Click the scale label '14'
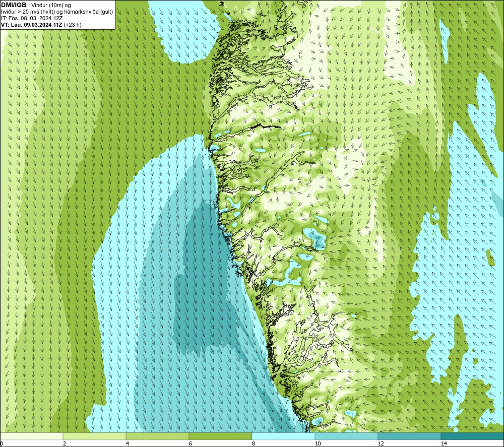The width and height of the screenshot is (504, 447). (444, 443)
